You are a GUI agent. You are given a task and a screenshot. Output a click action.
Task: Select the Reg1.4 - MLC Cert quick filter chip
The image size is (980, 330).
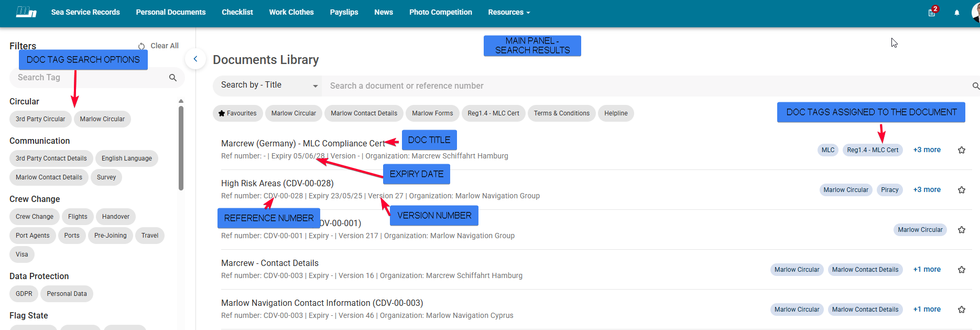point(493,113)
